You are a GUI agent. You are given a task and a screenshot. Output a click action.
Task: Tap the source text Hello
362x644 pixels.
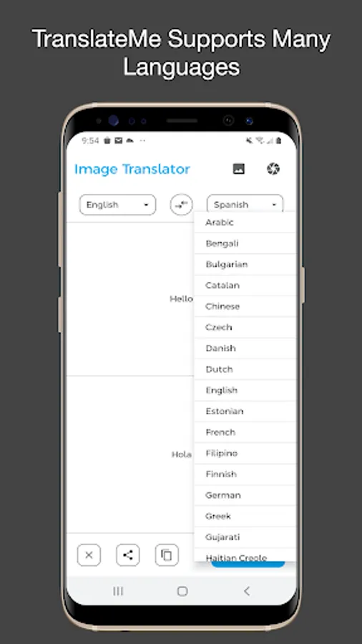click(181, 298)
